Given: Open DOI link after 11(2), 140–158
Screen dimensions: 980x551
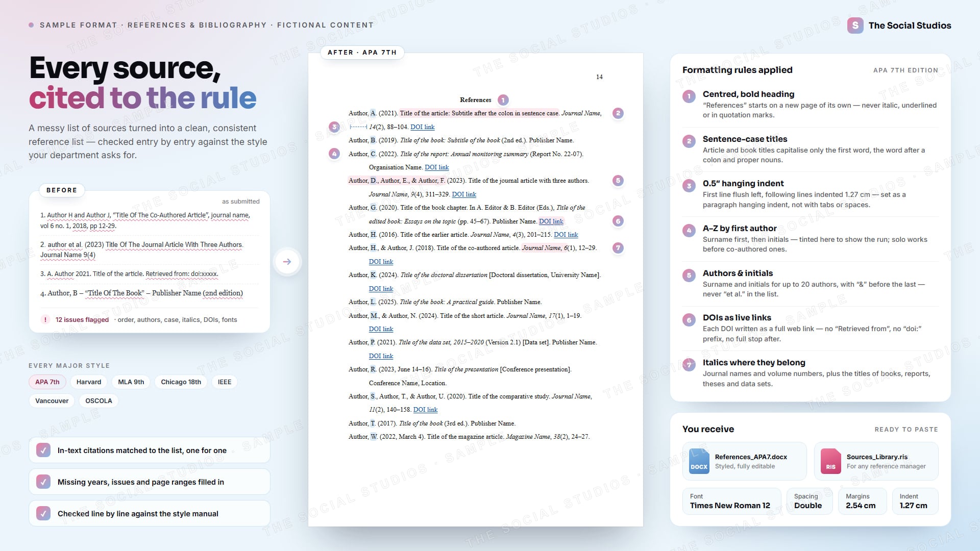Looking at the screenshot, I should tap(425, 410).
